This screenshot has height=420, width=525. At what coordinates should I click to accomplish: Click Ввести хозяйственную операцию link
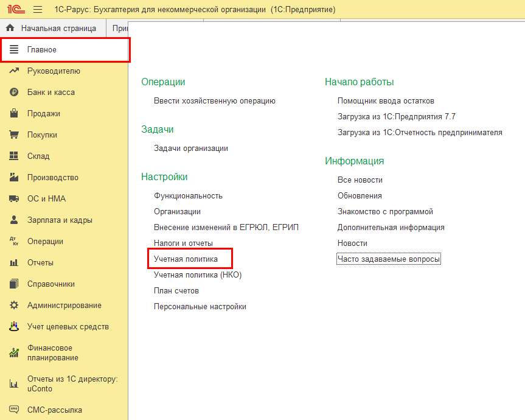(x=215, y=101)
